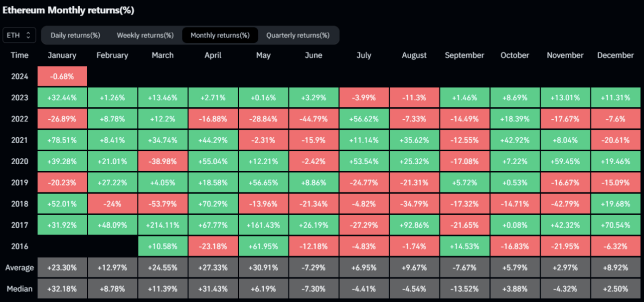644x302 pixels.
Task: Switch to Quarterly returns(%) tab
Action: click(x=298, y=35)
